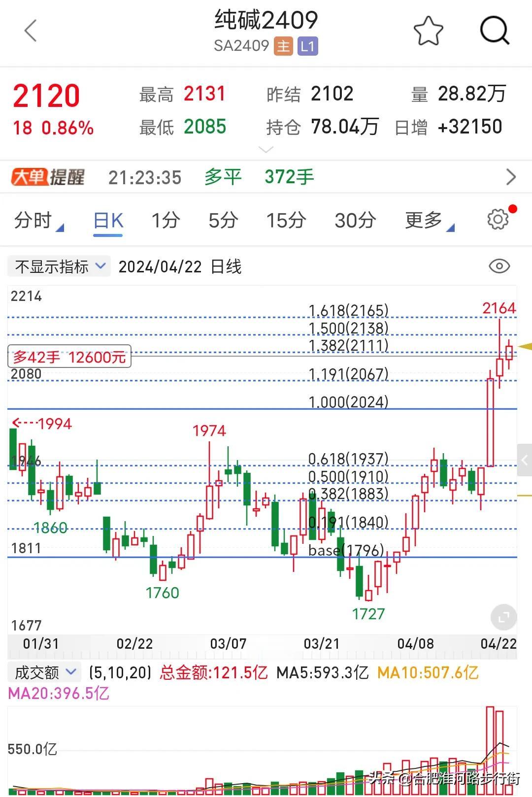Toggle the eye visibility icon on chart
Image resolution: width=532 pixels, height=797 pixels.
click(499, 266)
